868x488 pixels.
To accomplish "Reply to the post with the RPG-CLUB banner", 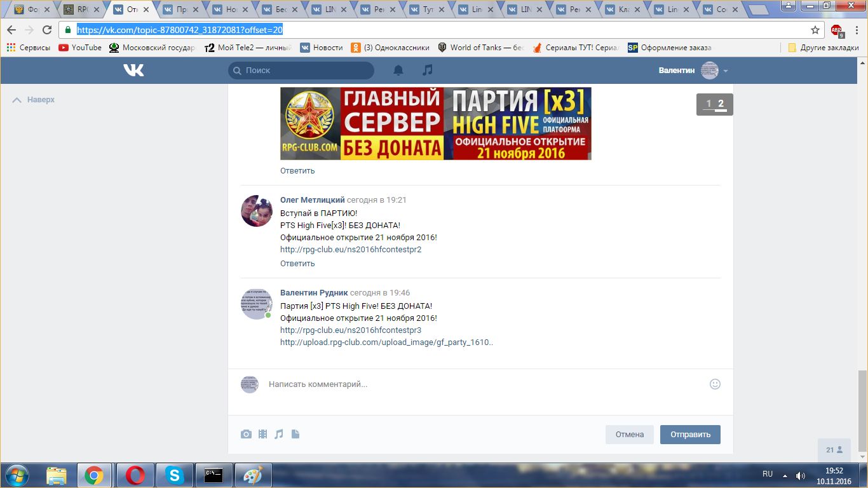I will pyautogui.click(x=297, y=170).
